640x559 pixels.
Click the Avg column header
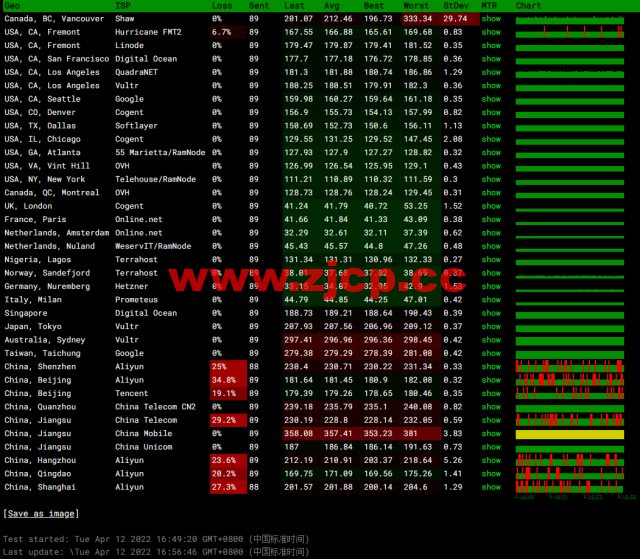click(x=331, y=6)
